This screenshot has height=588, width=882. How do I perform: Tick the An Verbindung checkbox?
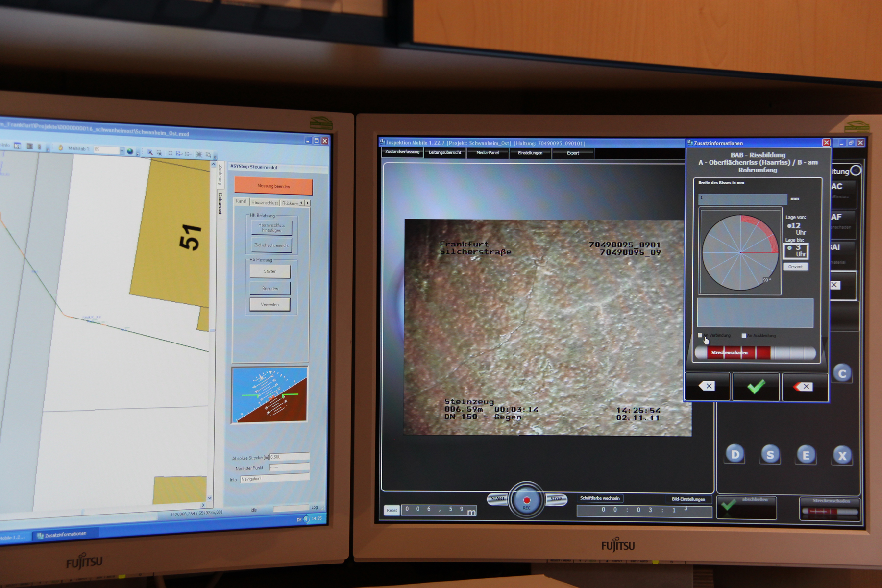pos(700,335)
